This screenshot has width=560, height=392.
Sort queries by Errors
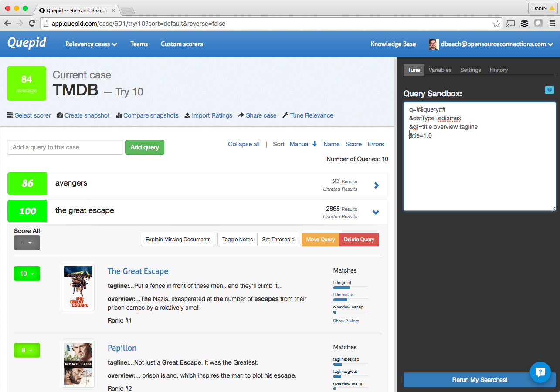click(x=376, y=144)
